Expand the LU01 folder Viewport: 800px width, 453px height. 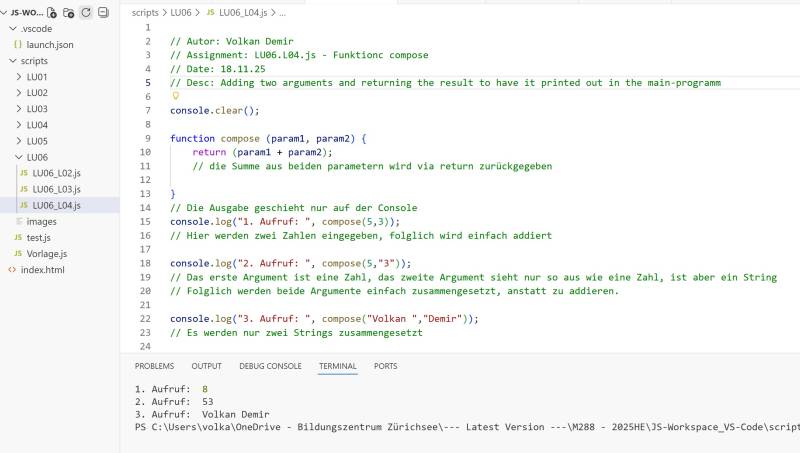pyautogui.click(x=36, y=77)
